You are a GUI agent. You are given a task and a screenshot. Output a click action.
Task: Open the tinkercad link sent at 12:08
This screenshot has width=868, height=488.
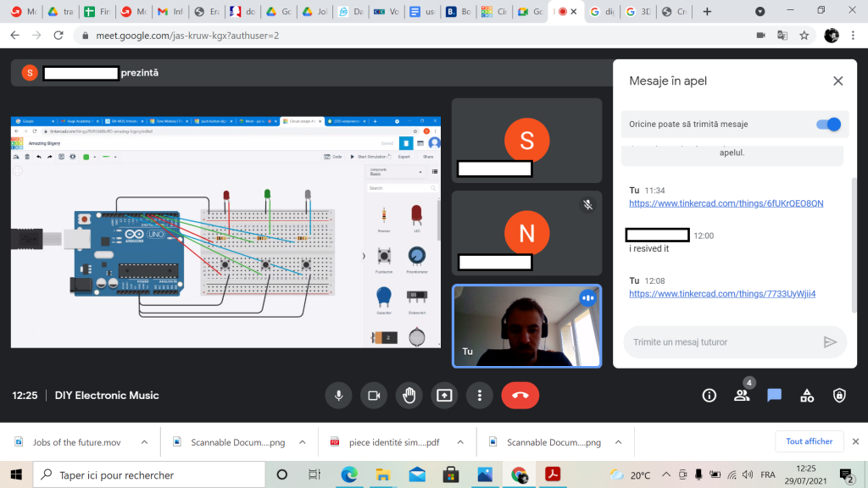722,294
